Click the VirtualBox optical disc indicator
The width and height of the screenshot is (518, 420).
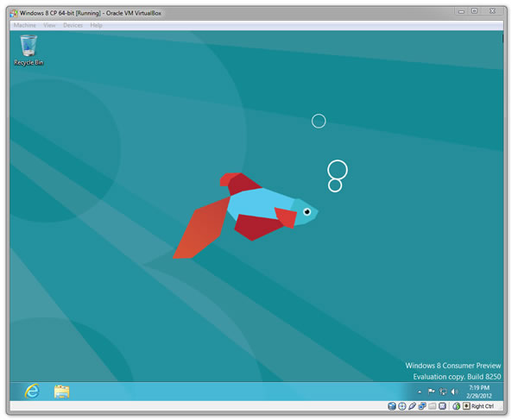402,406
